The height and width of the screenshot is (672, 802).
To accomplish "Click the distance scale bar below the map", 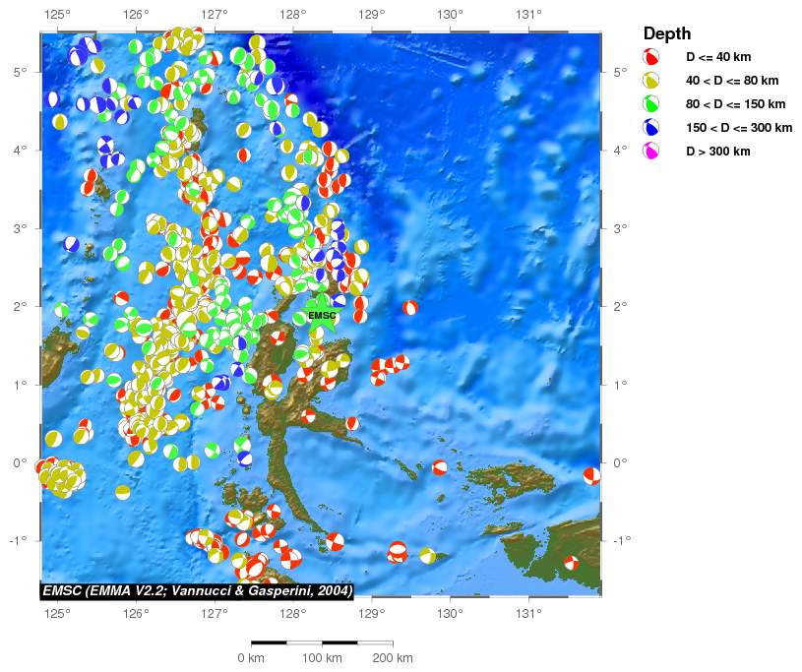I will 322,642.
